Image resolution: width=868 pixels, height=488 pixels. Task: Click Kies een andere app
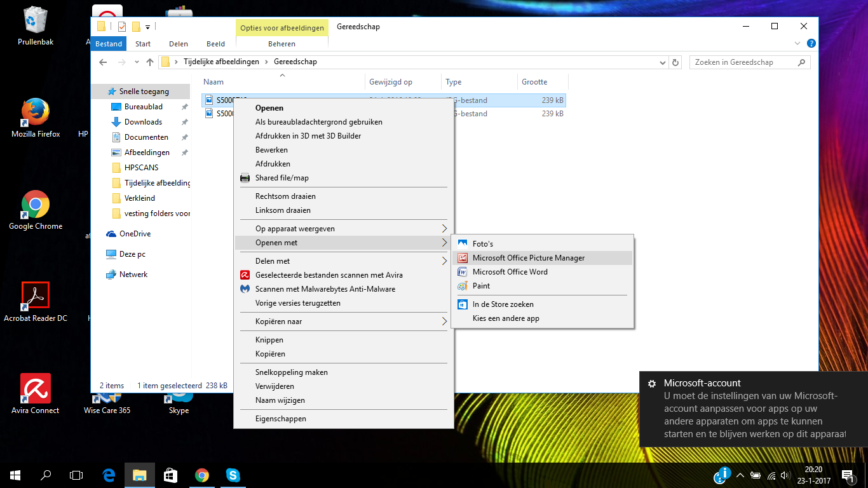505,318
